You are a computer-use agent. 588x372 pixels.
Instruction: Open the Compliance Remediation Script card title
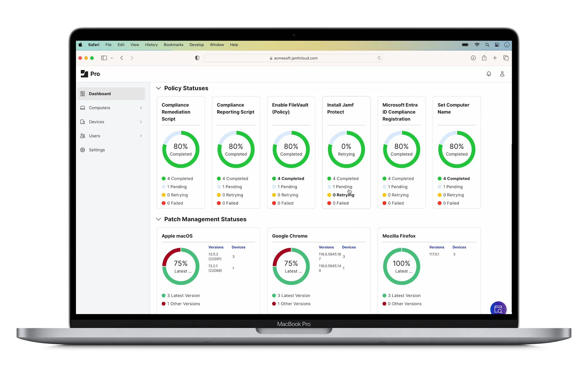click(176, 112)
